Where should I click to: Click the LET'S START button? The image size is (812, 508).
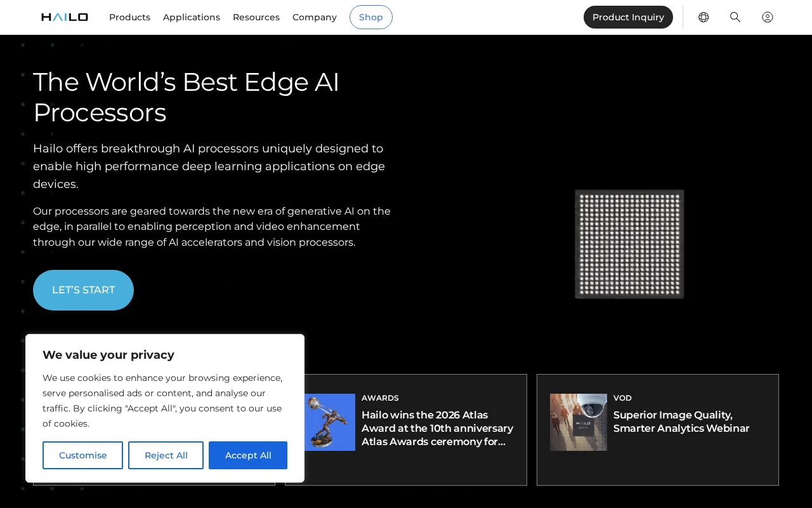(83, 290)
